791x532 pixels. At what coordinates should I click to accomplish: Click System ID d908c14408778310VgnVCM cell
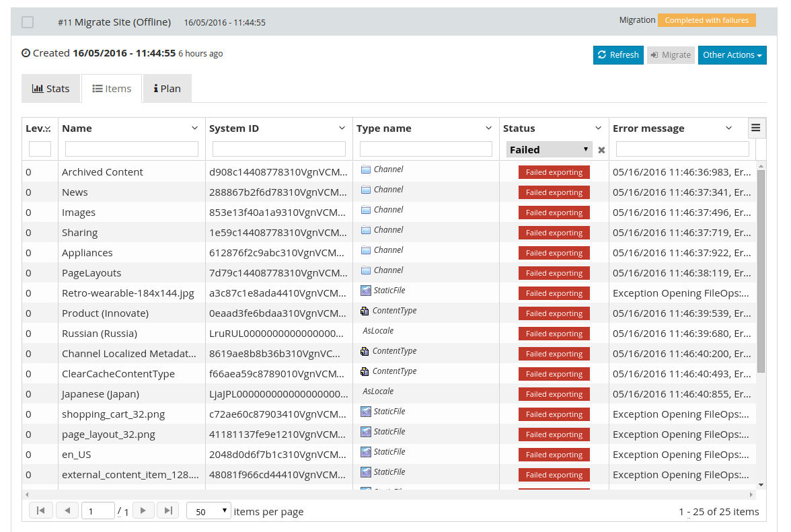[279, 172]
